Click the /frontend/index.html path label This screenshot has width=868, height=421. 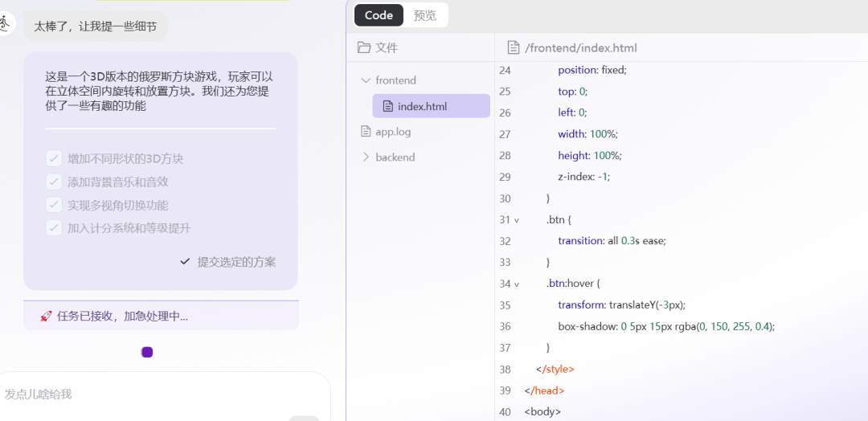[x=581, y=48]
